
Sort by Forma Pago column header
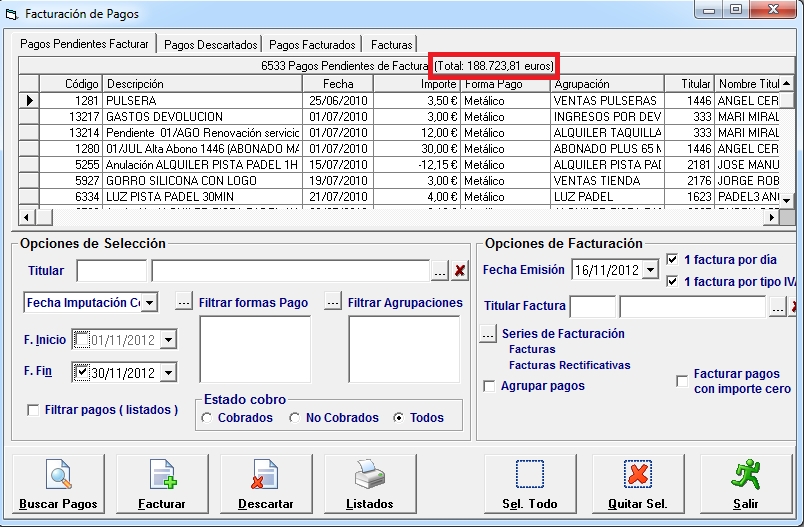[505, 84]
